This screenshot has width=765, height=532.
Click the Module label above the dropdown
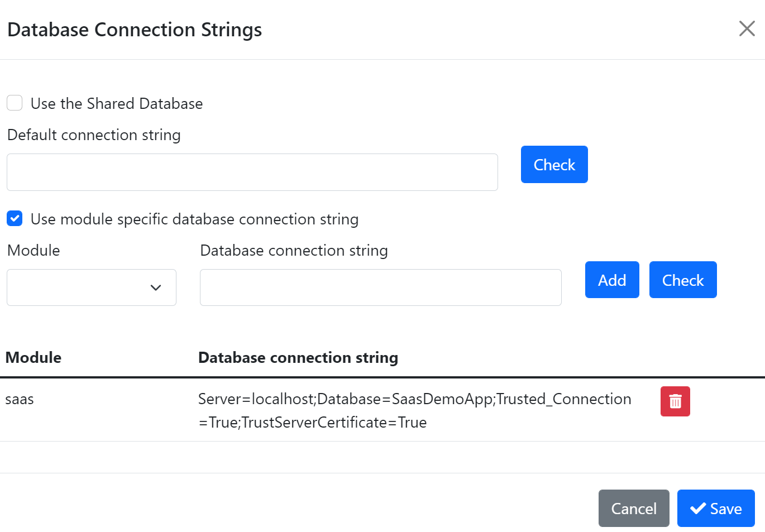pos(34,251)
